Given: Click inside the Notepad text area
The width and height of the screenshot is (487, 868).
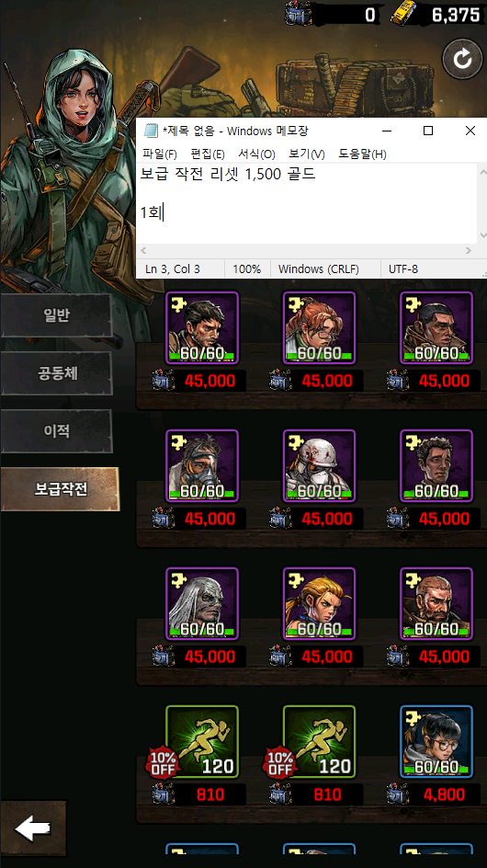Looking at the screenshot, I should 306,203.
